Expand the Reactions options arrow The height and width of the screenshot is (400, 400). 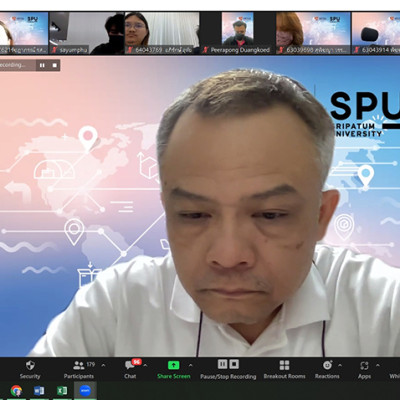coord(340,365)
